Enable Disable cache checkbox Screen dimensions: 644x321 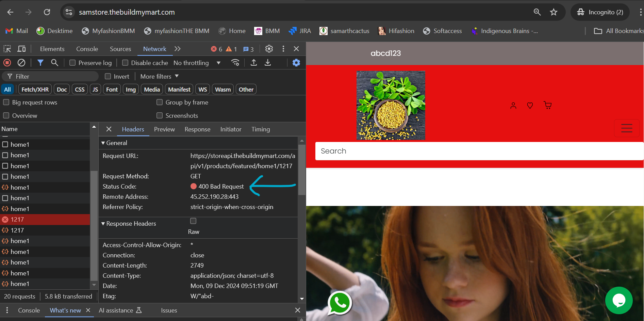pos(125,63)
